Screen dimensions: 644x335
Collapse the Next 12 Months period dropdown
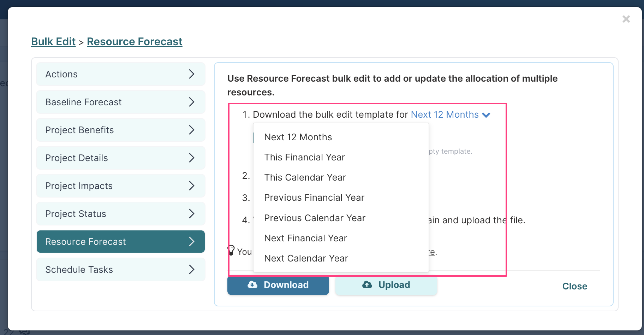[451, 115]
